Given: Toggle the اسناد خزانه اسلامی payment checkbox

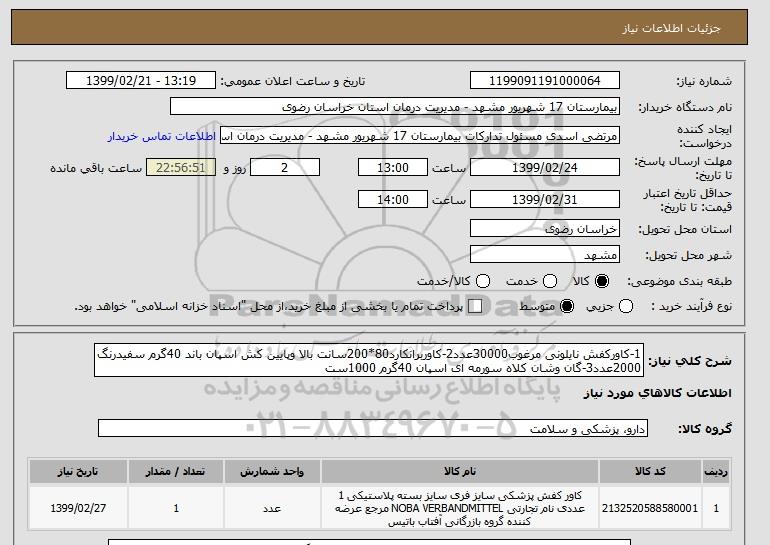Looking at the screenshot, I should [475, 306].
